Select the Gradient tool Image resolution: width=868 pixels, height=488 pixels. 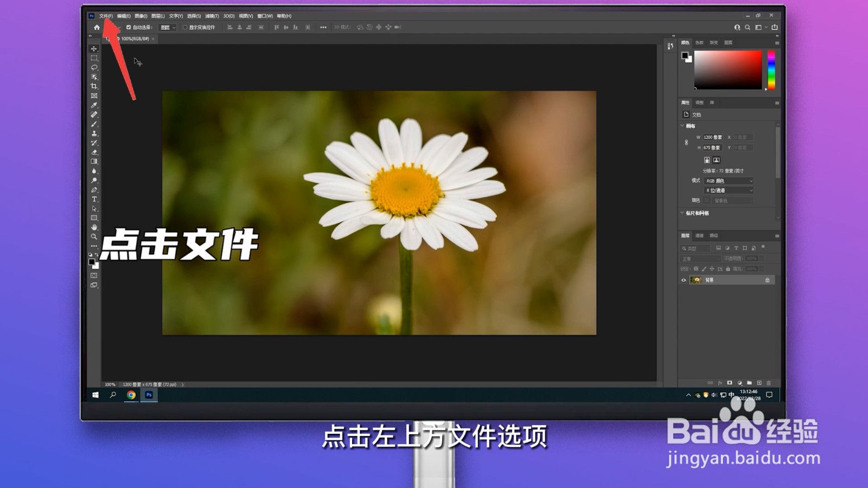pyautogui.click(x=94, y=161)
